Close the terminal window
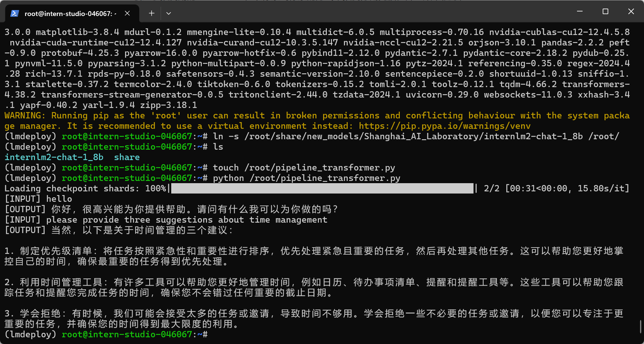Viewport: 644px width, 344px height. click(631, 12)
